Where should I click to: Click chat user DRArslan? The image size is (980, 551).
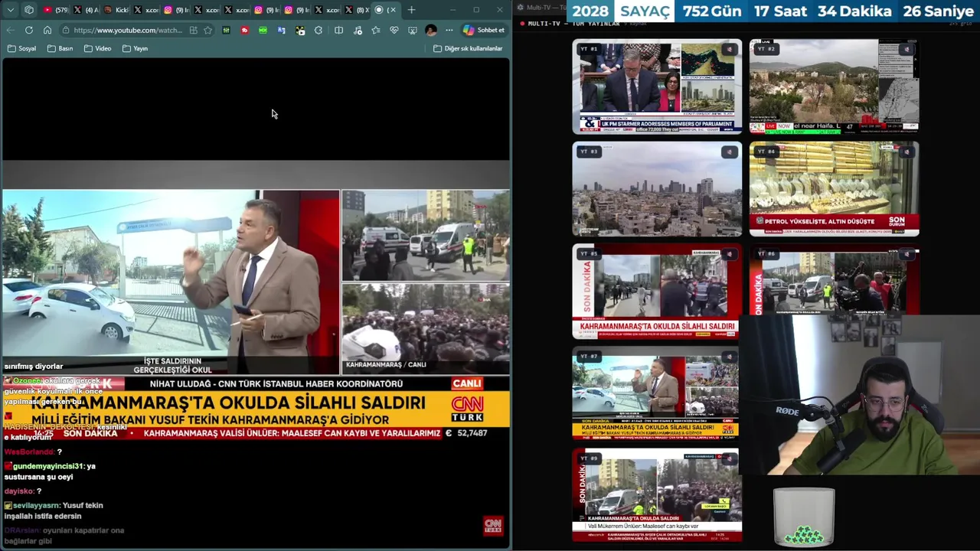(x=21, y=530)
